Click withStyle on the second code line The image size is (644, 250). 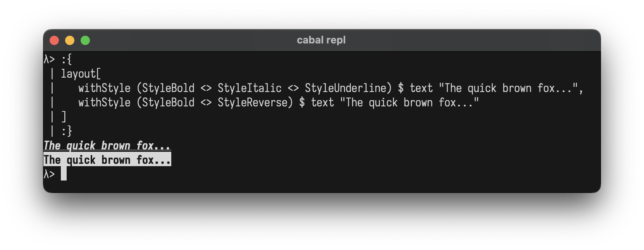click(x=104, y=102)
